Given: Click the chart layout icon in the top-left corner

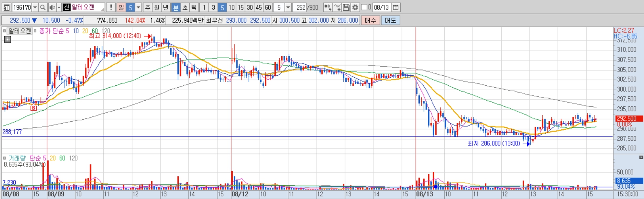Looking at the screenshot, I should tap(7, 7).
